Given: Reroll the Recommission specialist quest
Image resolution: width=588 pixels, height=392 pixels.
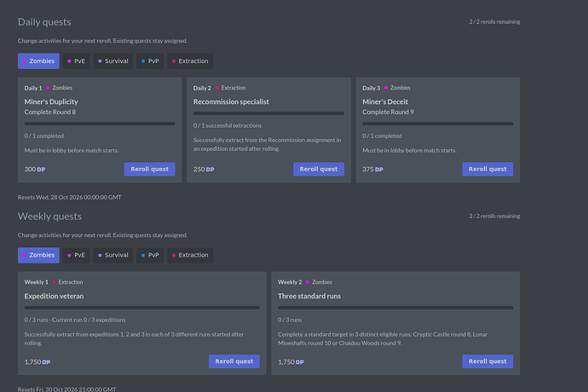Looking at the screenshot, I should click(x=319, y=170).
